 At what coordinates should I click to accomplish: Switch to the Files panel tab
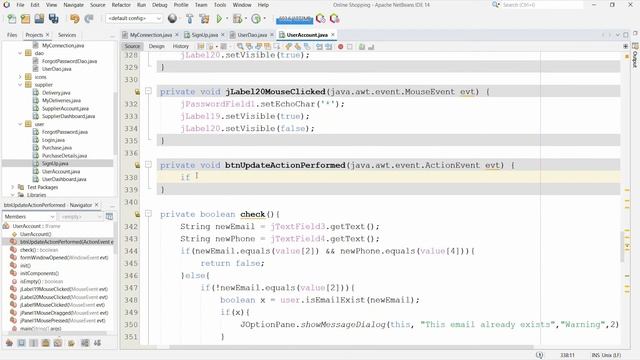[12, 35]
